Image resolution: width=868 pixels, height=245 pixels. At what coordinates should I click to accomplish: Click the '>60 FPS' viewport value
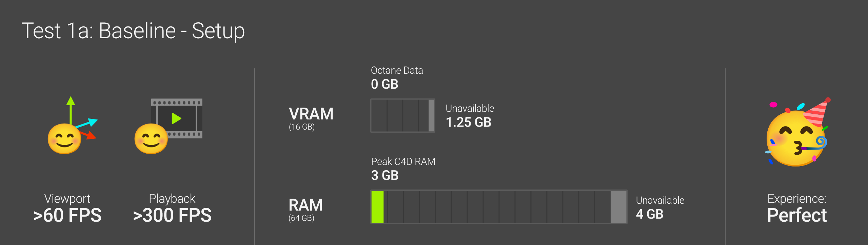click(67, 215)
